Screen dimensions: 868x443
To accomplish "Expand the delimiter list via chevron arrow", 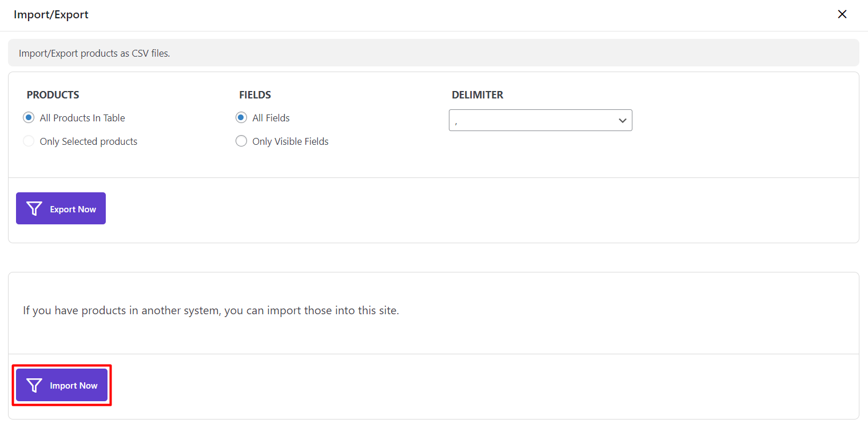I will click(622, 121).
